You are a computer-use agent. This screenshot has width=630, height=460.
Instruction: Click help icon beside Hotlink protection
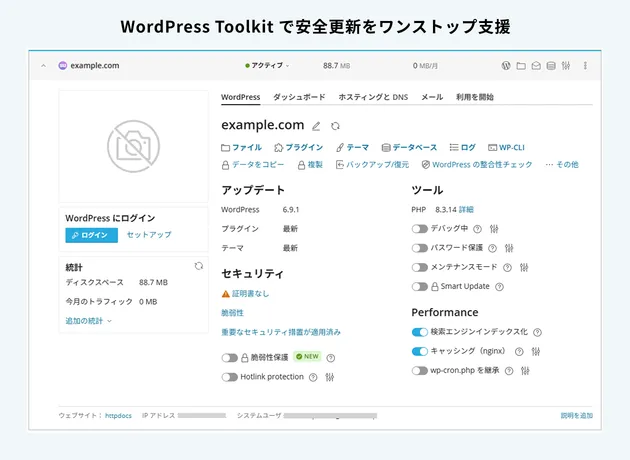pos(313,377)
